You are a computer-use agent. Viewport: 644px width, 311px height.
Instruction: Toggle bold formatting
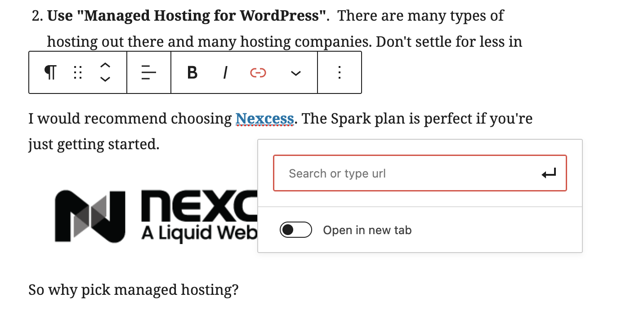[192, 72]
